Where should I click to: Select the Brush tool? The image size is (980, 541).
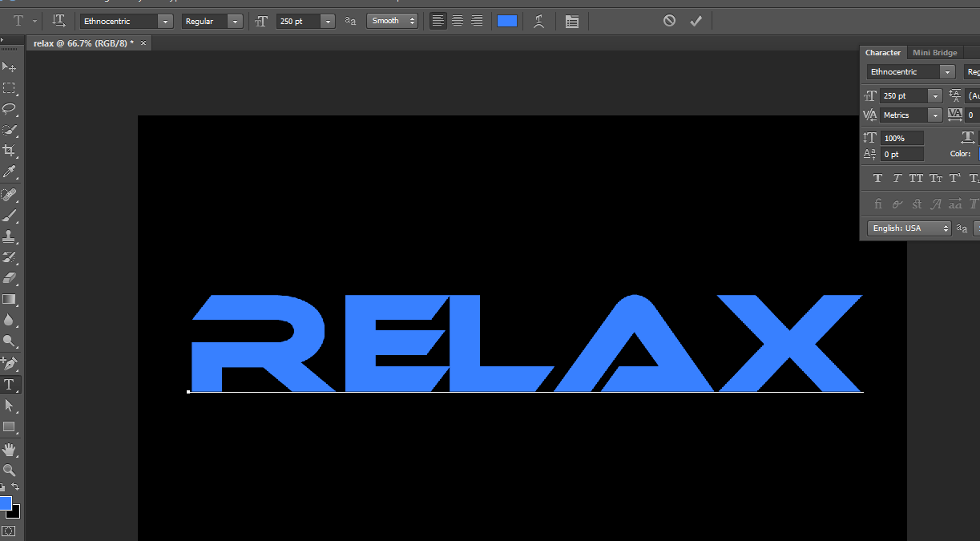point(10,215)
